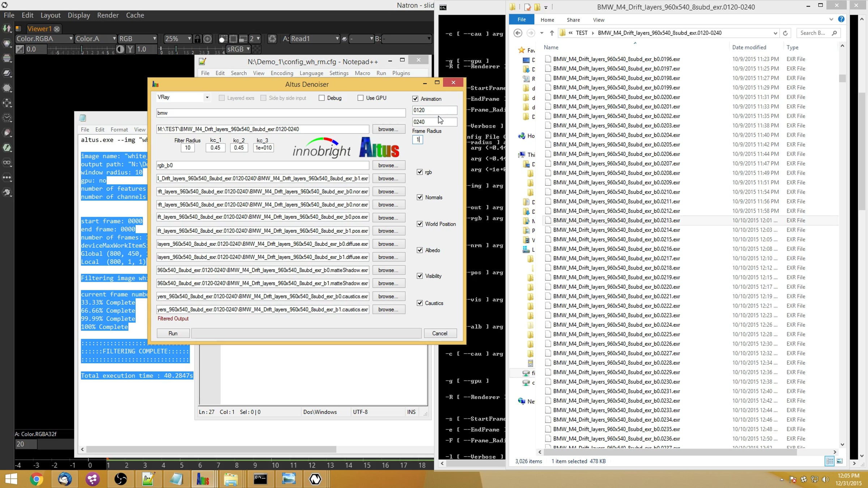Viewport: 868px width, 488px height.
Task: Refresh the File Explorer folder view
Action: click(785, 33)
